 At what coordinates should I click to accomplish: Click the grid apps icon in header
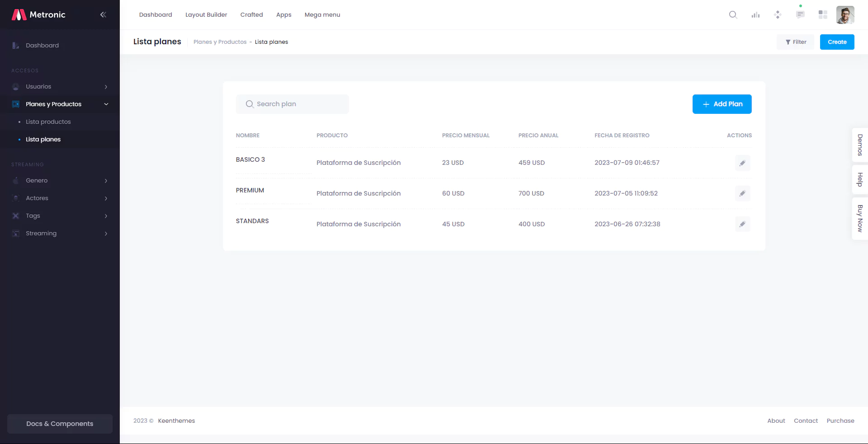coord(823,15)
